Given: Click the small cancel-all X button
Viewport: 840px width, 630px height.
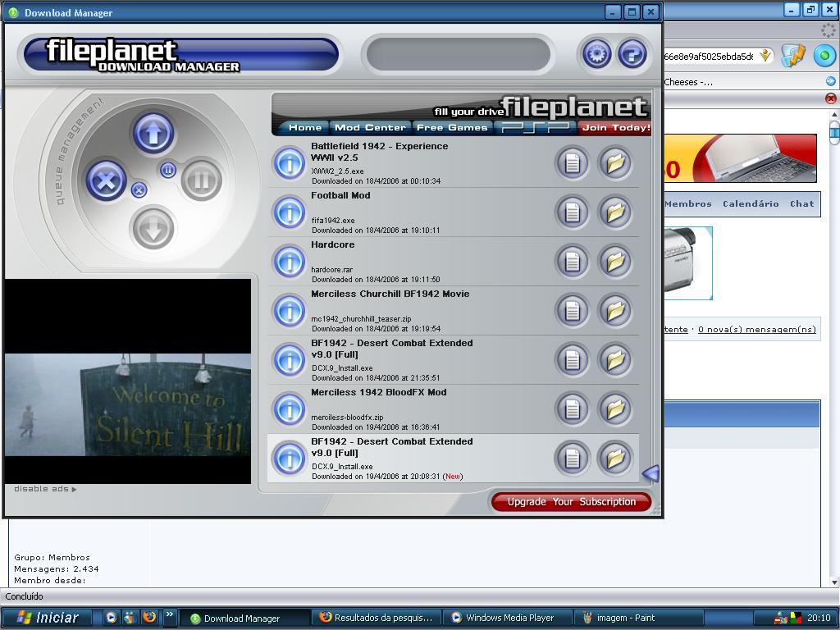Looking at the screenshot, I should pyautogui.click(x=139, y=189).
